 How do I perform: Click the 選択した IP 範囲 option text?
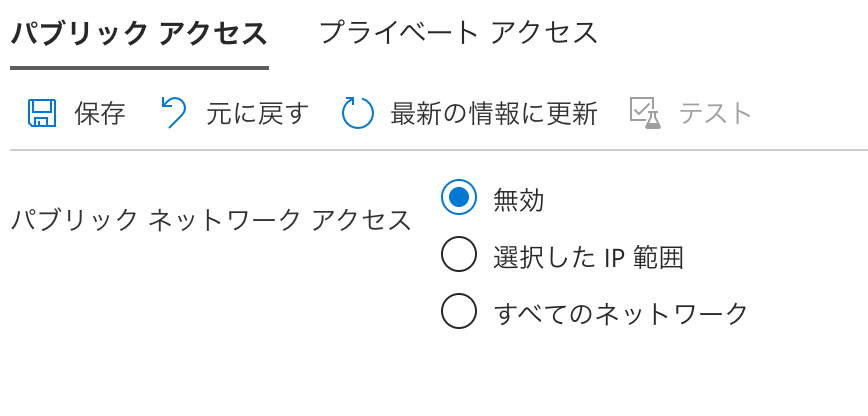pos(588,258)
